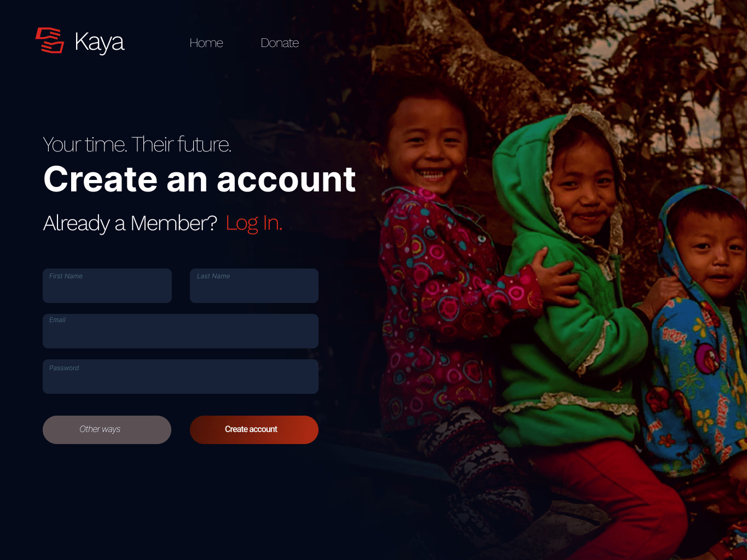The width and height of the screenshot is (747, 560).
Task: Click the 'Already a Member?' text
Action: coord(130,223)
